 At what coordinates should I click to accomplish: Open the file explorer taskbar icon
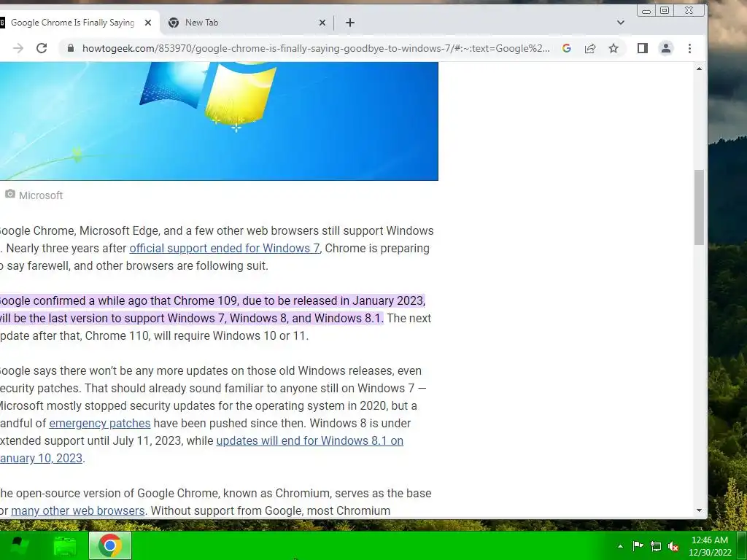65,545
